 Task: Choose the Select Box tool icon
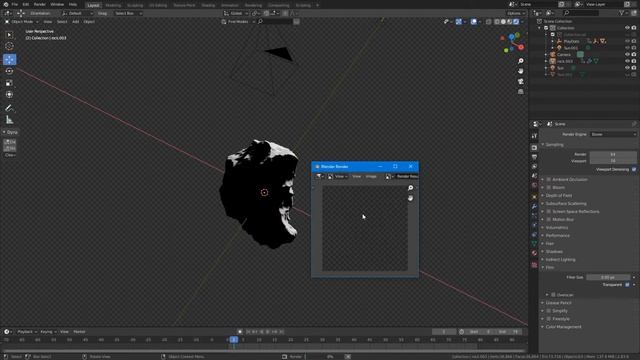coord(9,35)
